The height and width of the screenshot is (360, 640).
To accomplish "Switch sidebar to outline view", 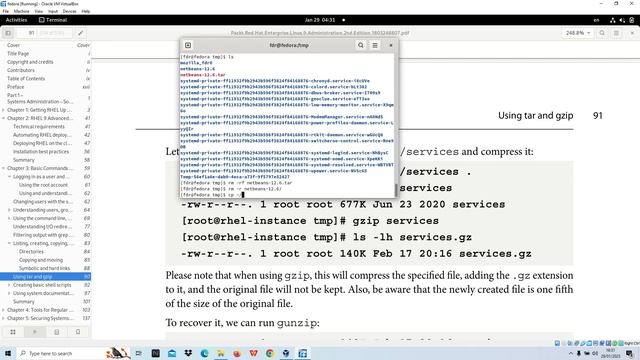I will click(x=35, y=332).
